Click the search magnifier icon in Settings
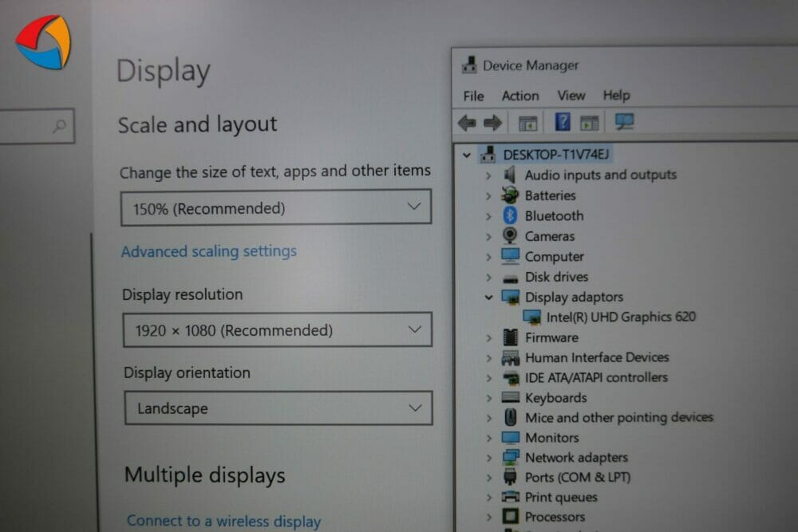798x532 pixels. pyautogui.click(x=60, y=126)
